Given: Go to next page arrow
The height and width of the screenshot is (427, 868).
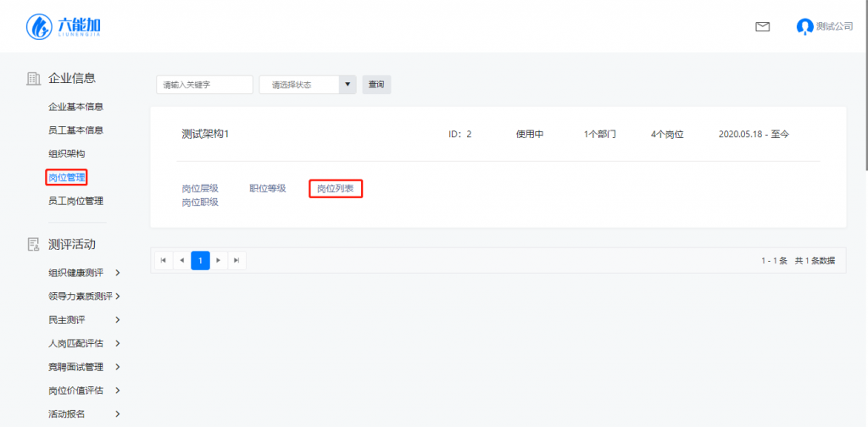Looking at the screenshot, I should [219, 260].
